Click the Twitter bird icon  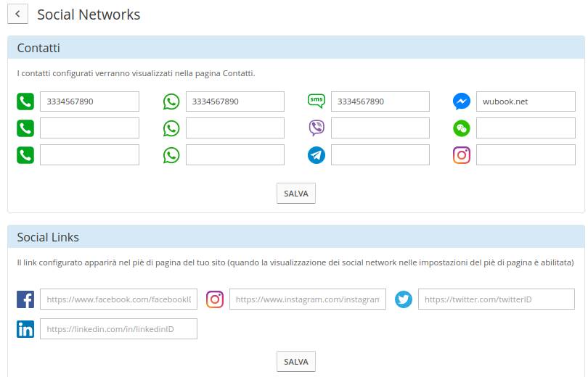[x=404, y=299]
